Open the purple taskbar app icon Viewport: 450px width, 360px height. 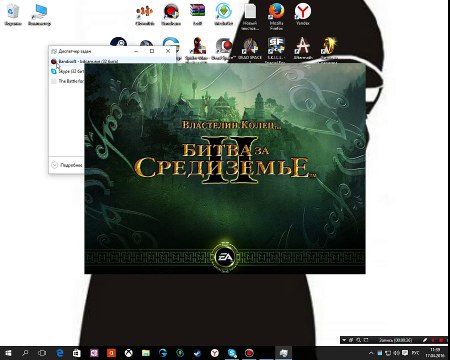(94, 353)
